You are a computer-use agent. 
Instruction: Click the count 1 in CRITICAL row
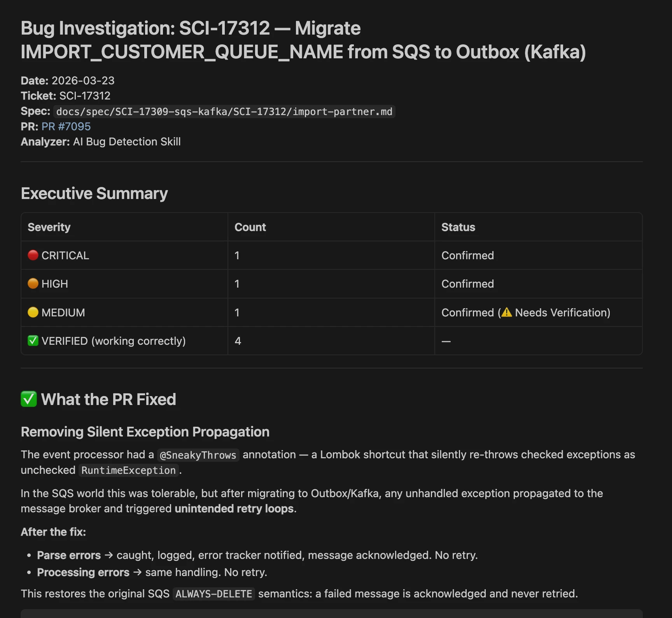(x=237, y=255)
